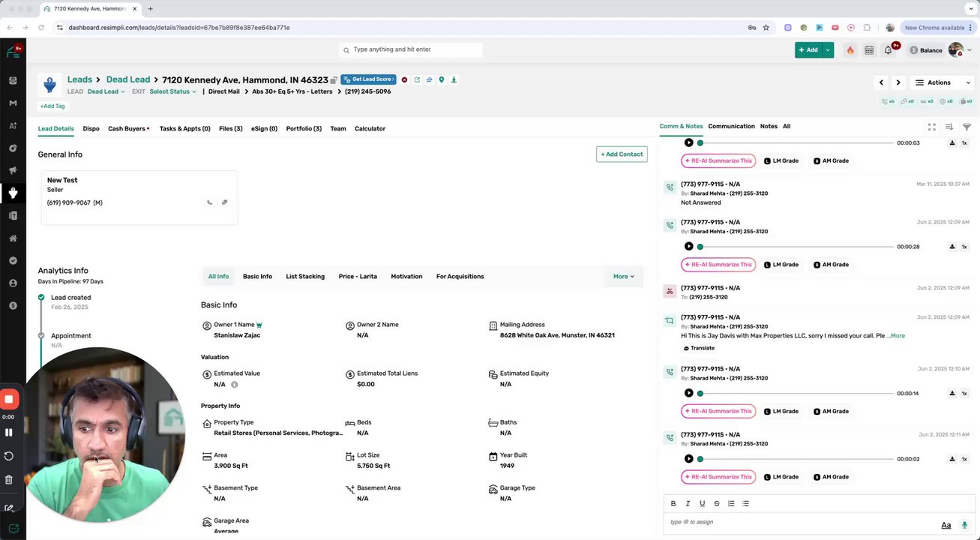Toggle underline formatting in note editor
Screen dimensions: 980x540
(x=702, y=503)
